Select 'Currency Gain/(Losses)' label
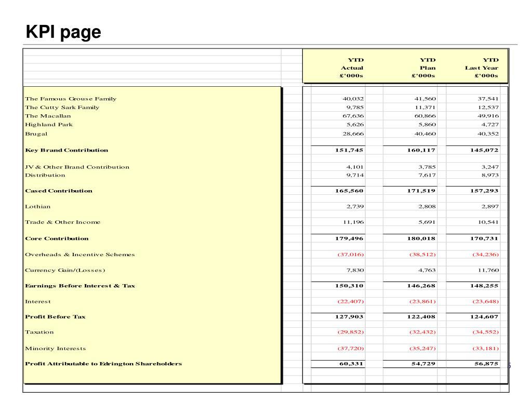 (x=65, y=270)
